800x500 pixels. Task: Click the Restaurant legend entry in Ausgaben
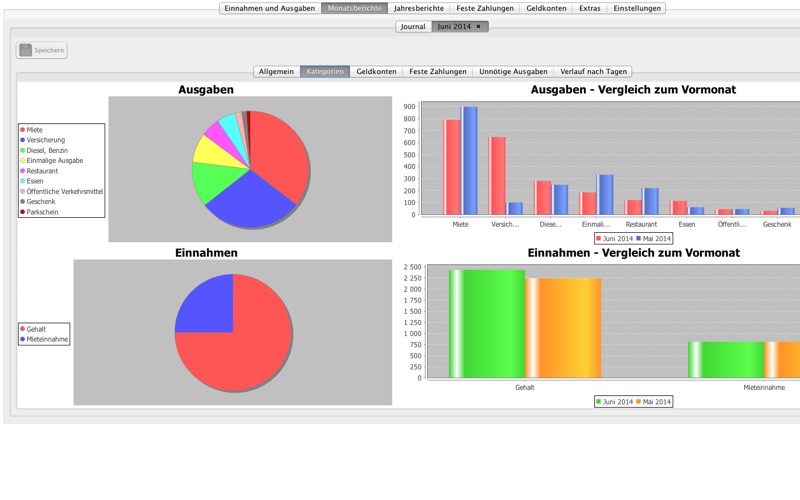(39, 171)
